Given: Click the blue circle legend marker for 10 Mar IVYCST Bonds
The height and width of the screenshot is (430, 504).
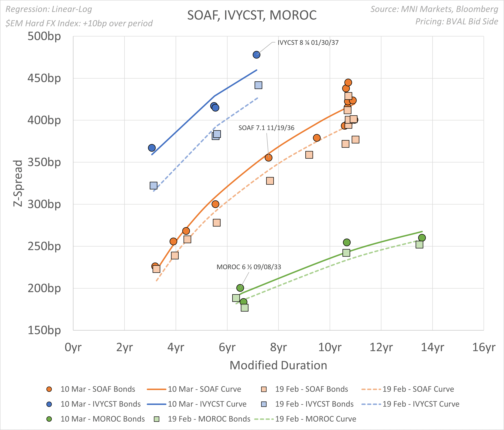Looking at the screenshot, I should (49, 404).
